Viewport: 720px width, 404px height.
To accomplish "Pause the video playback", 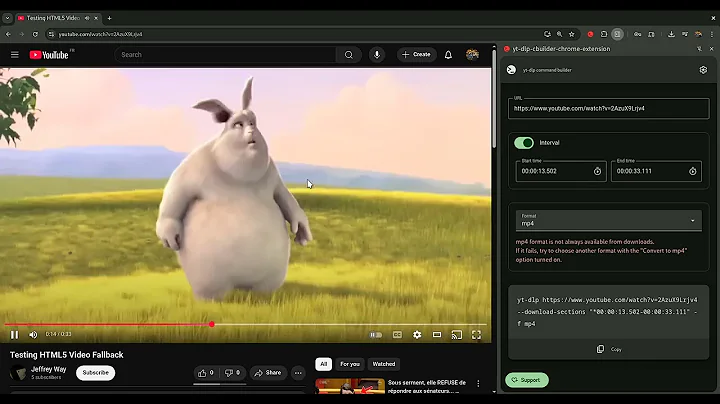I will click(14, 335).
